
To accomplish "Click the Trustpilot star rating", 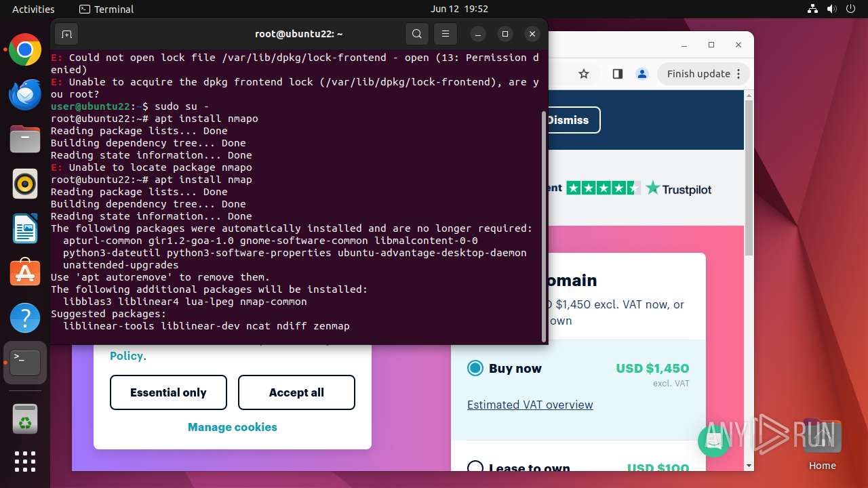I will point(603,188).
